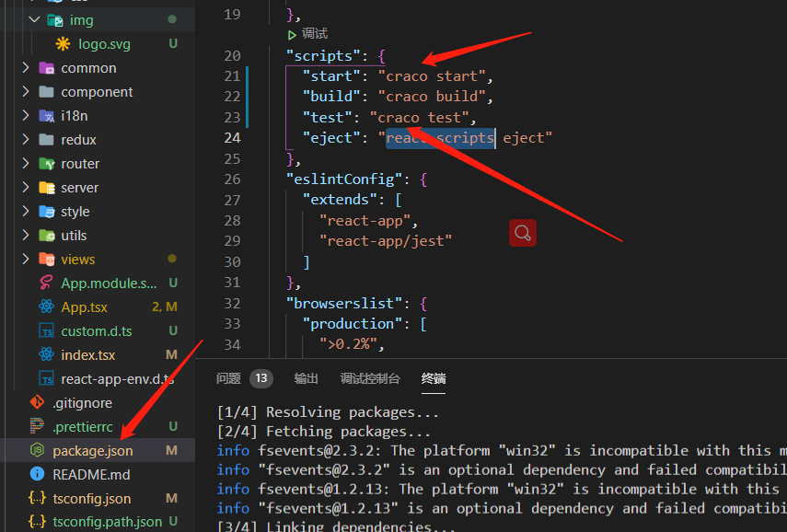This screenshot has height=532, width=787.
Task: Open index.tsx from the file tree
Action: pos(88,355)
